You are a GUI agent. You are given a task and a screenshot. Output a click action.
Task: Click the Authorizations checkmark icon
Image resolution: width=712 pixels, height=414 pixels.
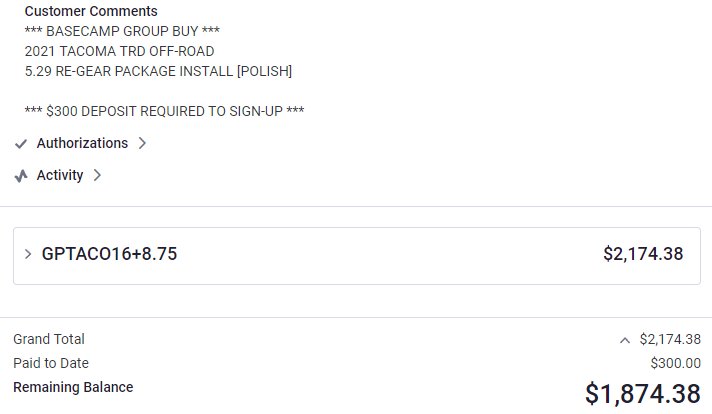(x=21, y=144)
